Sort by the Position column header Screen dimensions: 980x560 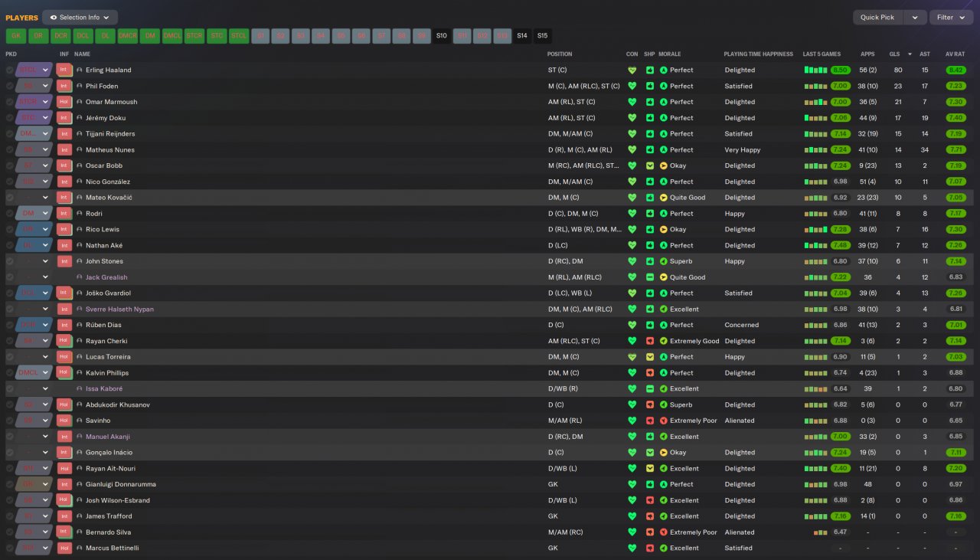(560, 54)
